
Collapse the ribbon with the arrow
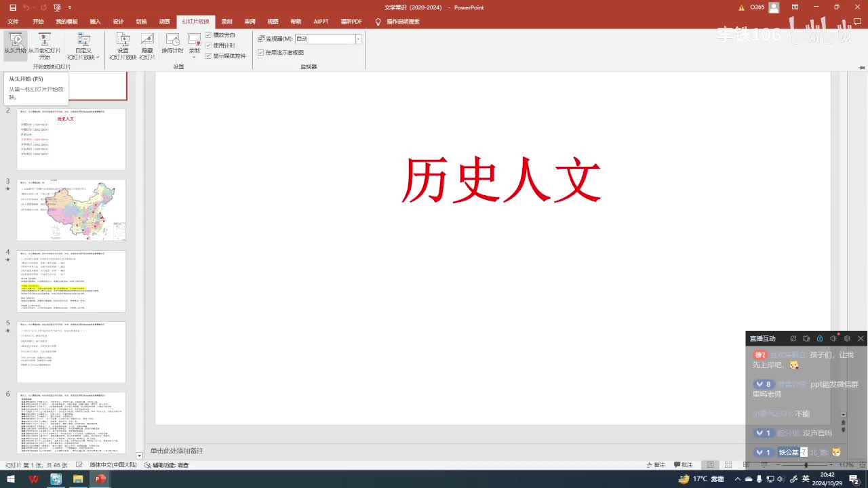pos(861,67)
